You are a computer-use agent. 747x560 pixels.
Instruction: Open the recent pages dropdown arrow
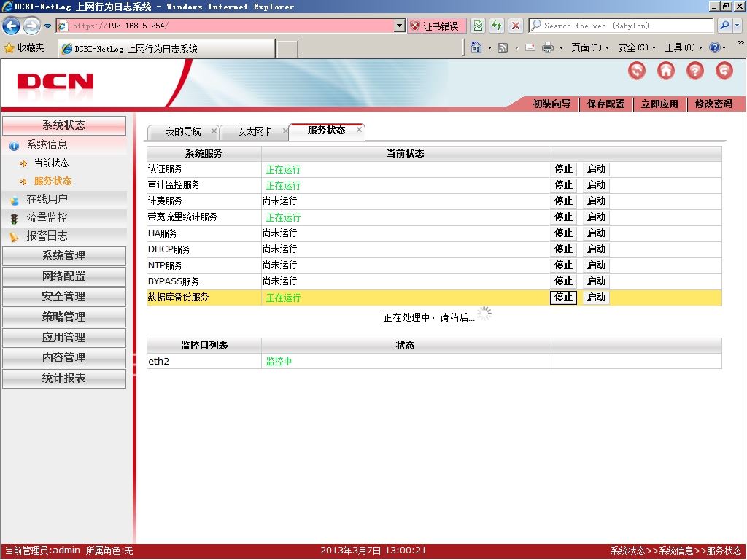pos(47,26)
